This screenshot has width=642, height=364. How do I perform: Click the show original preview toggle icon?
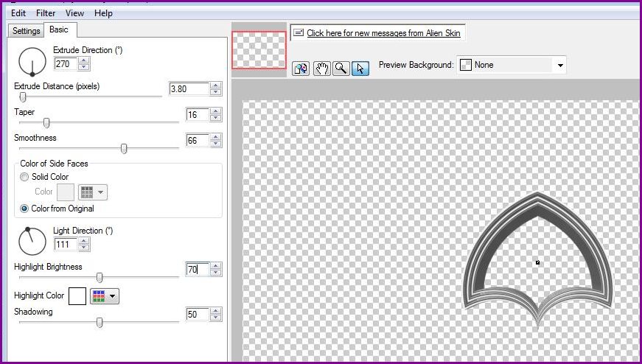click(x=301, y=69)
